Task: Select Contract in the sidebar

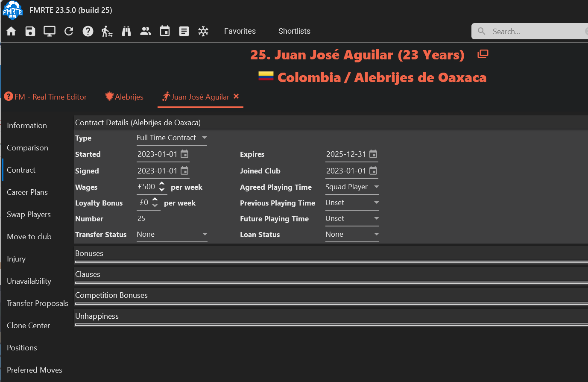Action: tap(21, 170)
